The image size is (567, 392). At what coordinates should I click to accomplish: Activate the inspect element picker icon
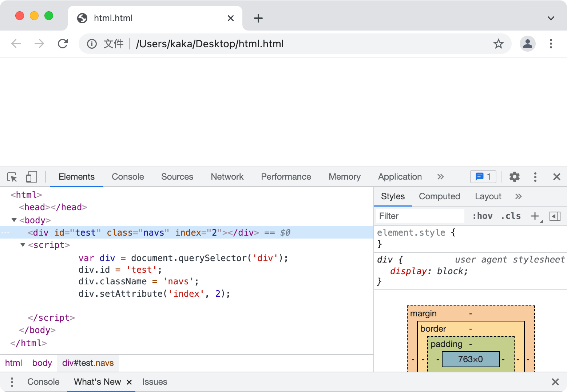coord(12,177)
